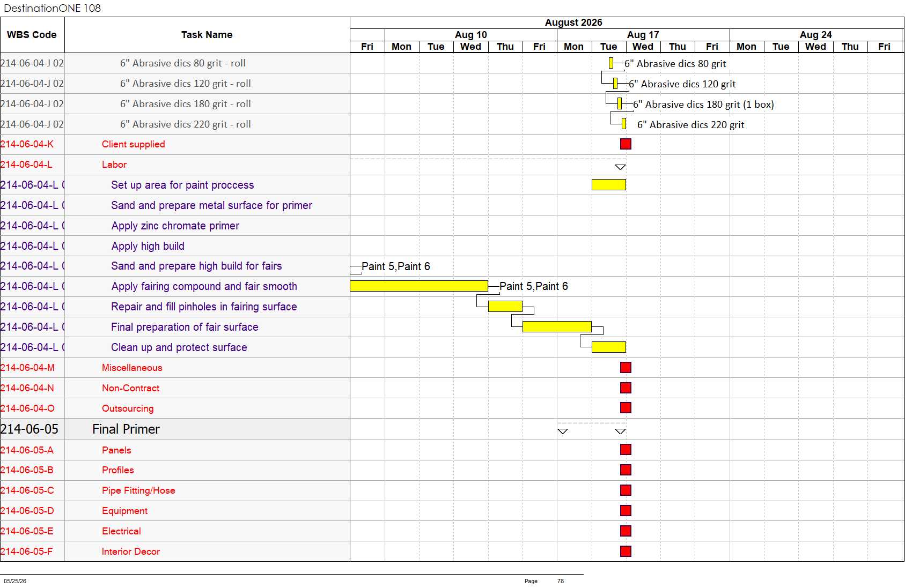Viewport: 905px width, 588px height.
Task: Select the Labor task row
Action: click(x=175, y=165)
